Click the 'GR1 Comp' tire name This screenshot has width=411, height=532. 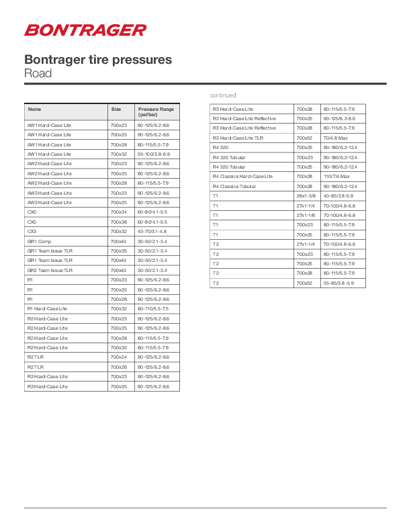[x=39, y=242]
